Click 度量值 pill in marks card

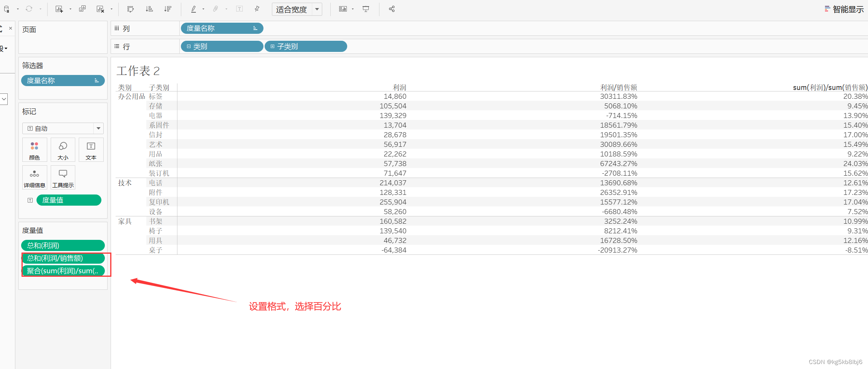point(69,200)
